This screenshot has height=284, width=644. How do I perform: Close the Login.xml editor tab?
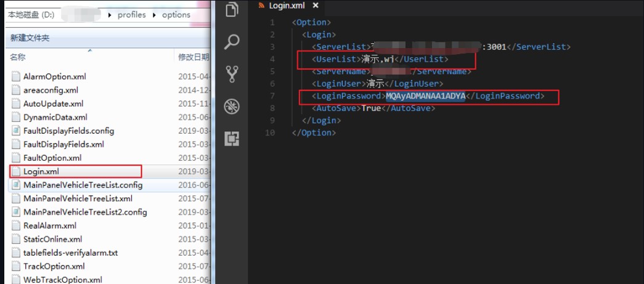click(x=316, y=6)
